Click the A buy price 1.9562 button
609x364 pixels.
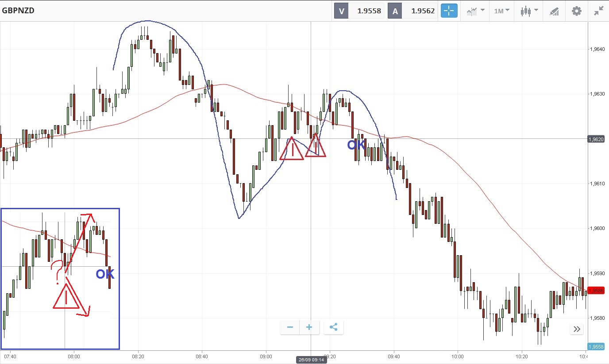pyautogui.click(x=413, y=11)
